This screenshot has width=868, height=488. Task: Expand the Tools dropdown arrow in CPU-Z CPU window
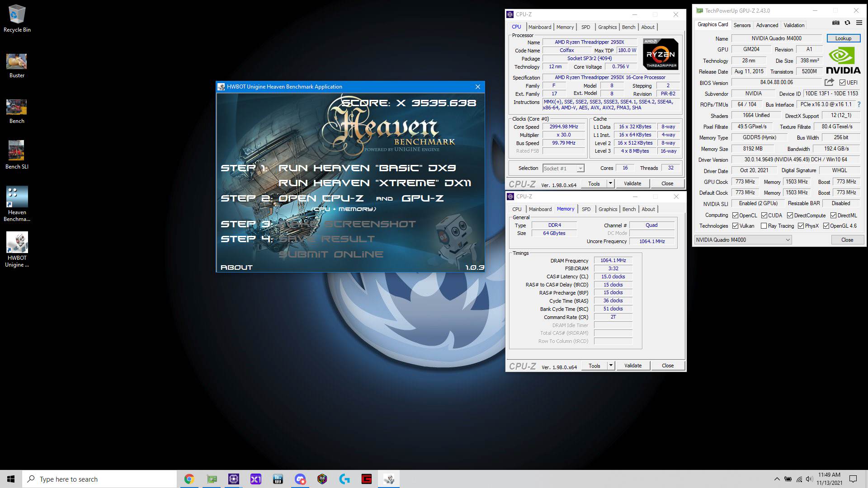click(610, 183)
